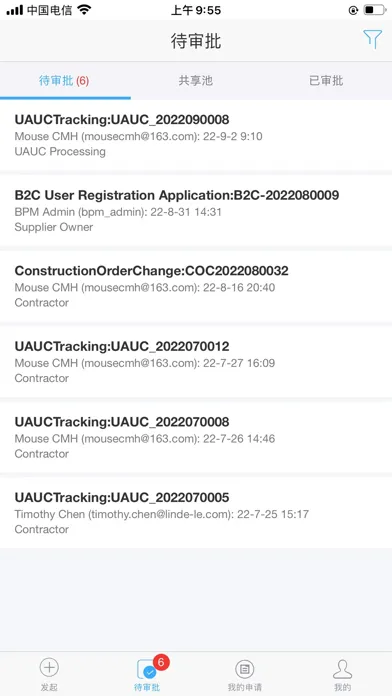Viewport: 392px width, 696px height.
Task: Open UAUCTracking:UAUC_2022070005 by Timothy Chen
Action: pyautogui.click(x=196, y=513)
